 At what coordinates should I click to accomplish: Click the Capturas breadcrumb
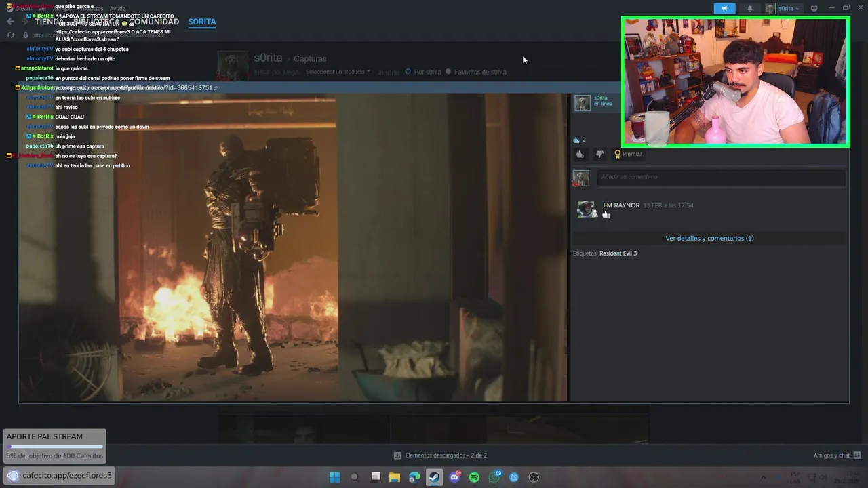click(x=310, y=59)
